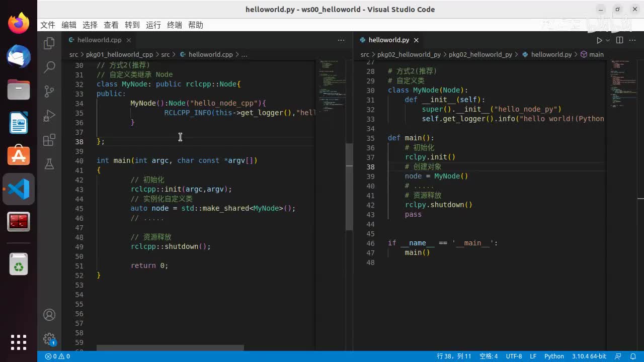
Task: Split the helloworld.py editor right
Action: [x=619, y=40]
